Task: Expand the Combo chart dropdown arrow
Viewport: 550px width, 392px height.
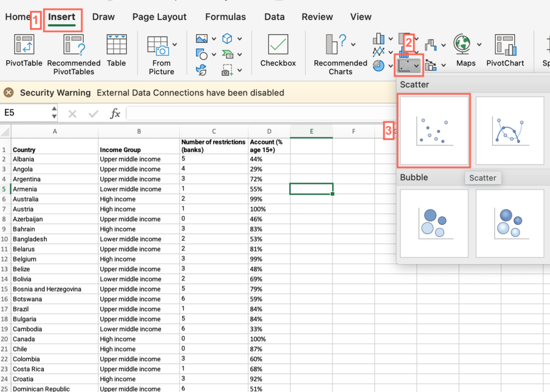Action: (444, 65)
